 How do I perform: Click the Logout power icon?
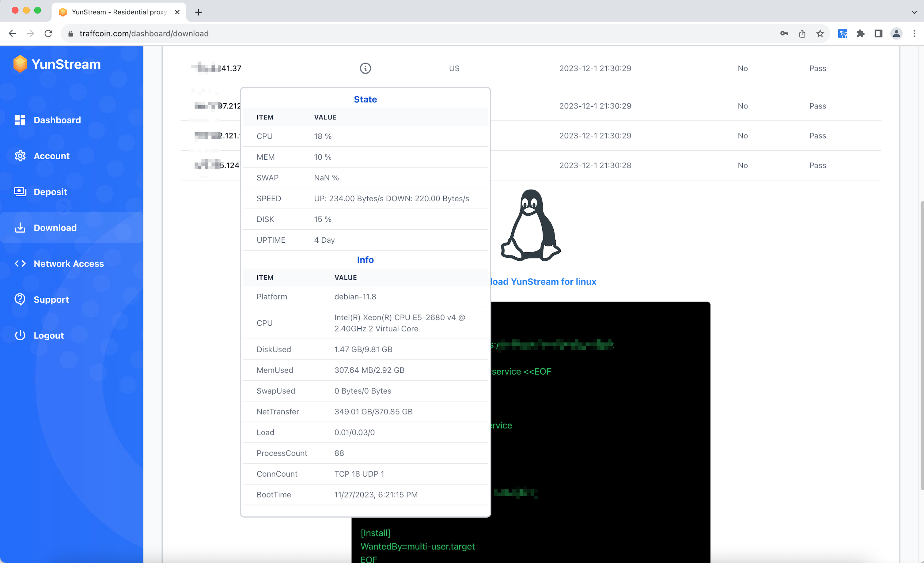pyautogui.click(x=20, y=335)
